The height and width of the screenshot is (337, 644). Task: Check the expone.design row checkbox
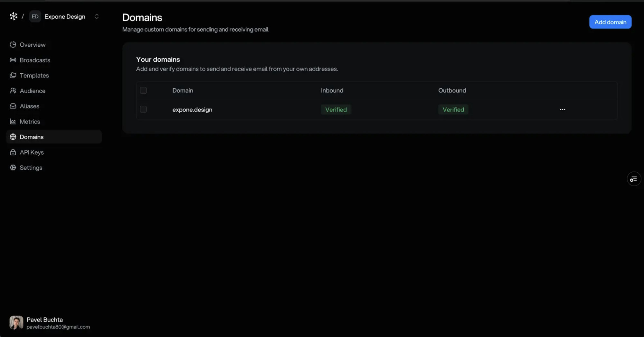coord(143,109)
